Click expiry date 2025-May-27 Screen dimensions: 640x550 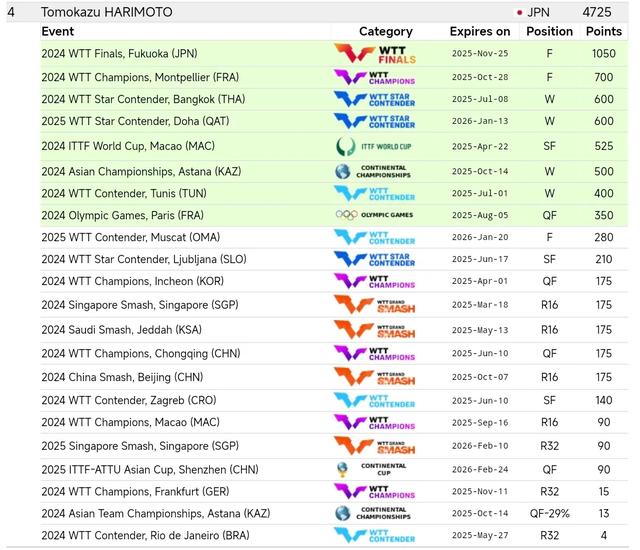480,535
